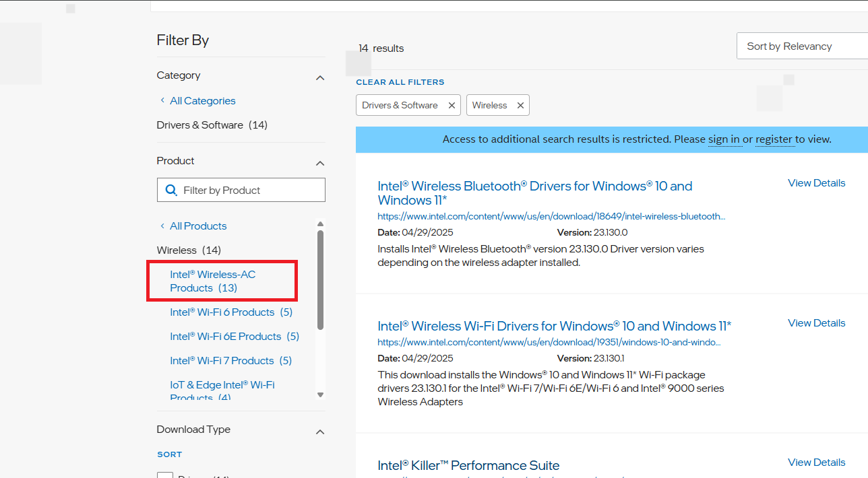Remove the Wireless filter chip
Image resolution: width=868 pixels, height=478 pixels.
pos(520,106)
